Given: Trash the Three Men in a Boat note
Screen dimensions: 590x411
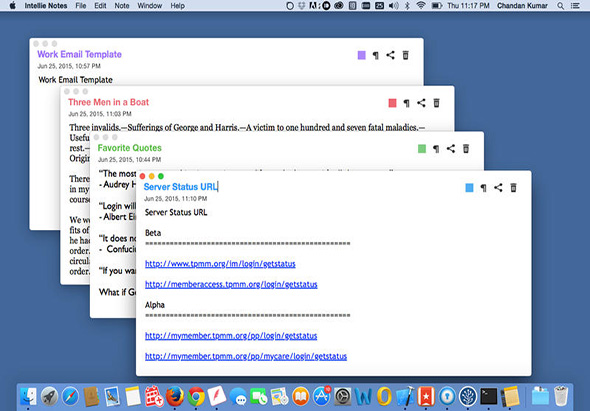Looking at the screenshot, I should click(436, 103).
